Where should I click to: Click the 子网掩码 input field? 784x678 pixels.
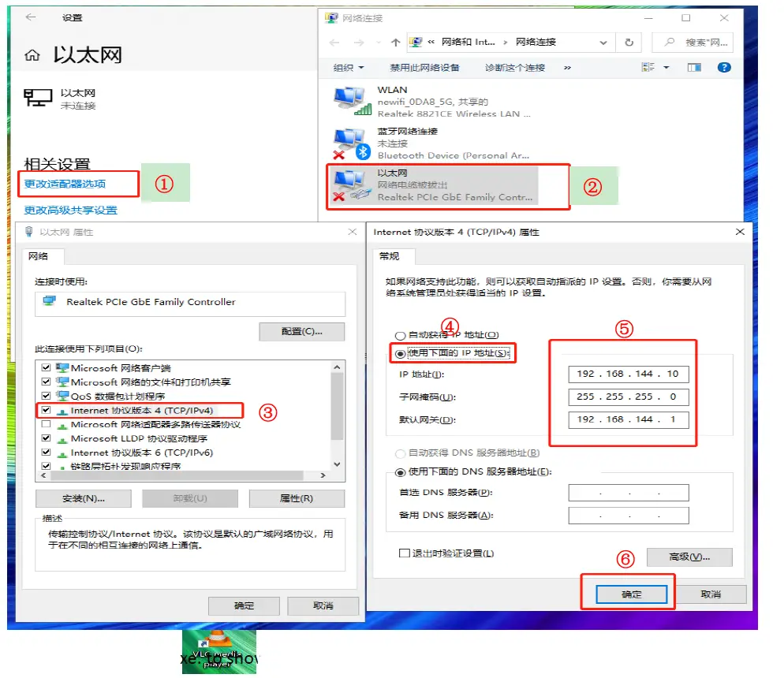point(629,397)
